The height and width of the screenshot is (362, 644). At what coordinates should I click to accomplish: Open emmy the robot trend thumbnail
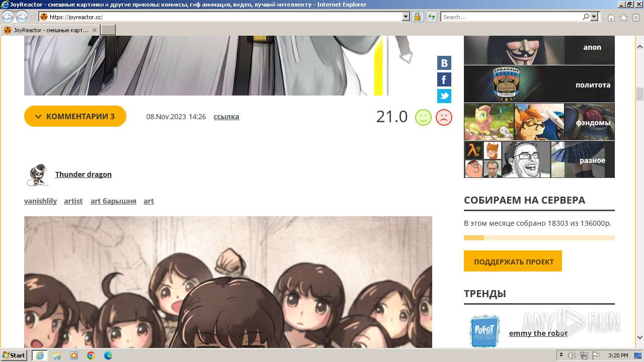[x=485, y=331]
